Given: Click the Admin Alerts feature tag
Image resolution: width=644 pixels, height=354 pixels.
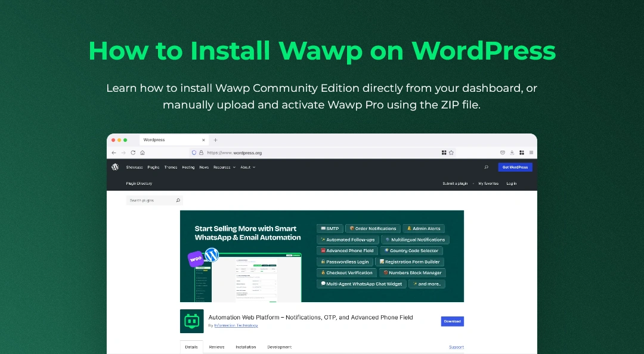Looking at the screenshot, I should click(x=423, y=228).
